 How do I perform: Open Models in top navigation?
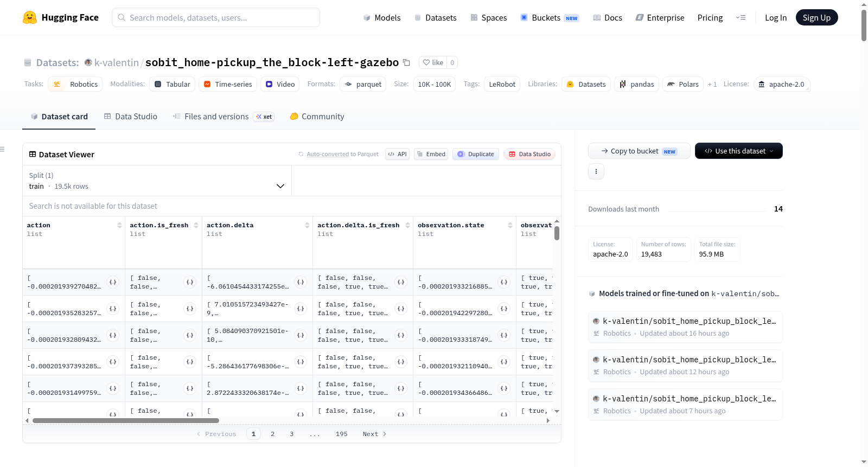pyautogui.click(x=381, y=17)
